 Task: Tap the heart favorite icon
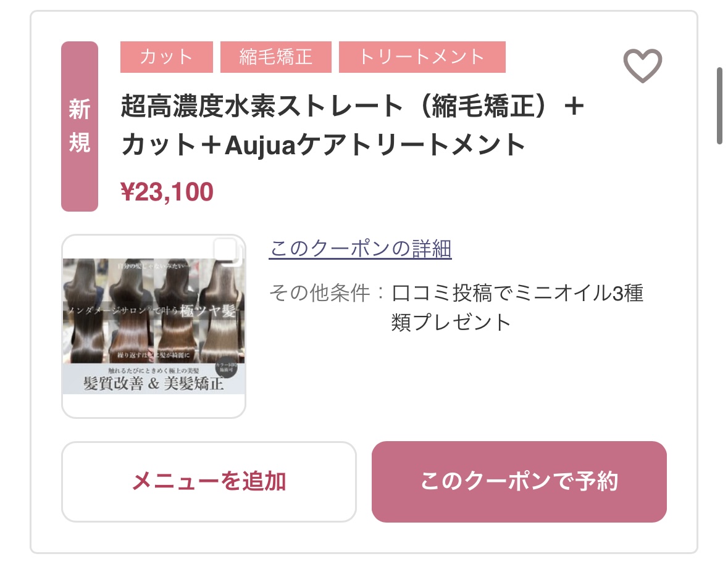642,66
